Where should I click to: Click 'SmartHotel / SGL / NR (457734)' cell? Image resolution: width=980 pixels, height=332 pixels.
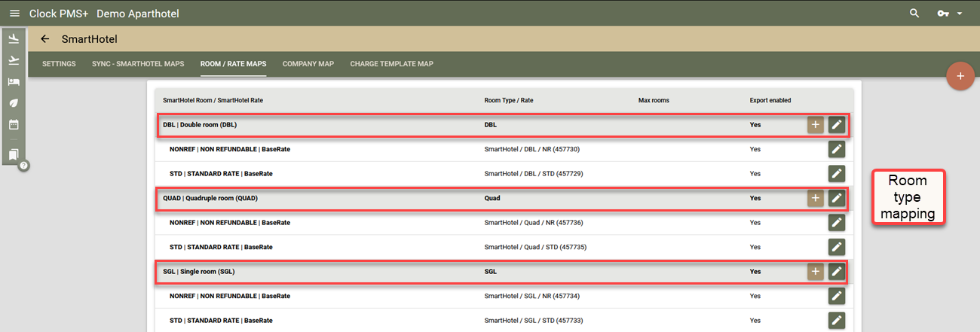[x=531, y=296]
